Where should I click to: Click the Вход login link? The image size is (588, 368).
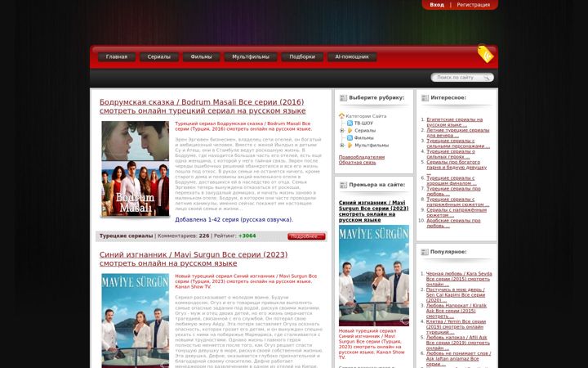pyautogui.click(x=437, y=5)
